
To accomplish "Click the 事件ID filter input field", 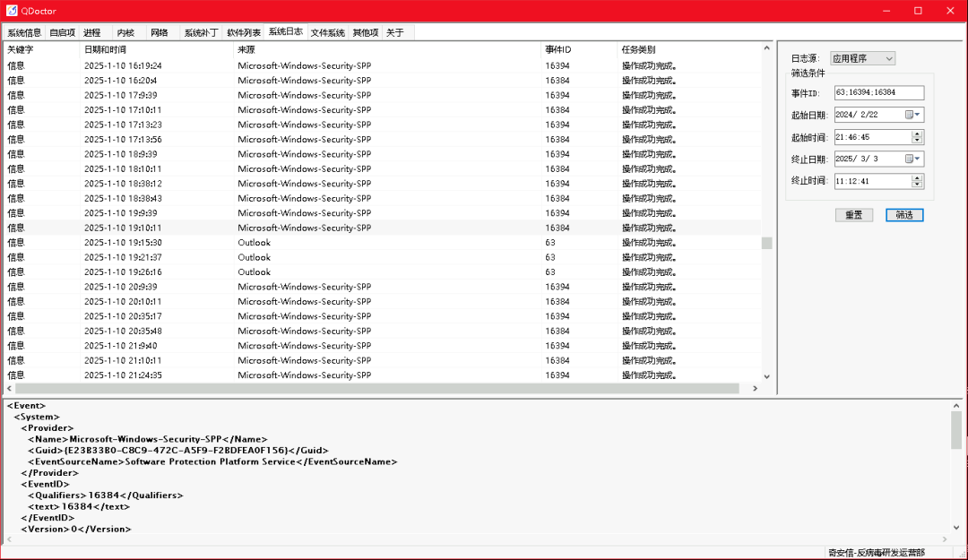I will click(x=879, y=92).
